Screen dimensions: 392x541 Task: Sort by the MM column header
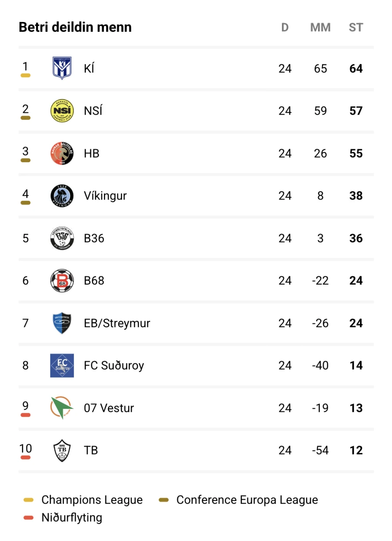click(320, 27)
